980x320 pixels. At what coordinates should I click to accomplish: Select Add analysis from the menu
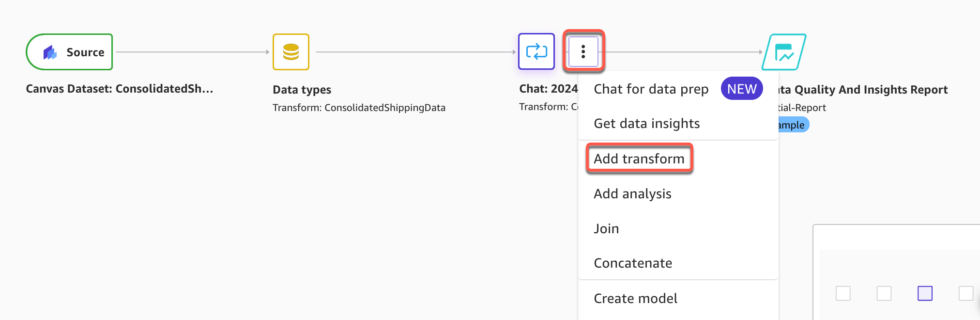click(632, 194)
